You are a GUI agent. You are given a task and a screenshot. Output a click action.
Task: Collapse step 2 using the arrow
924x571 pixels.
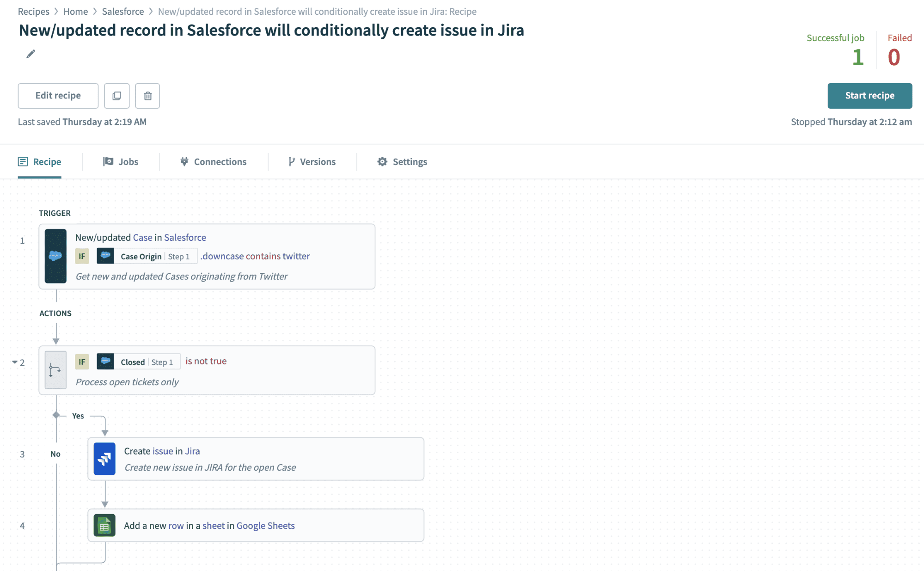point(15,362)
